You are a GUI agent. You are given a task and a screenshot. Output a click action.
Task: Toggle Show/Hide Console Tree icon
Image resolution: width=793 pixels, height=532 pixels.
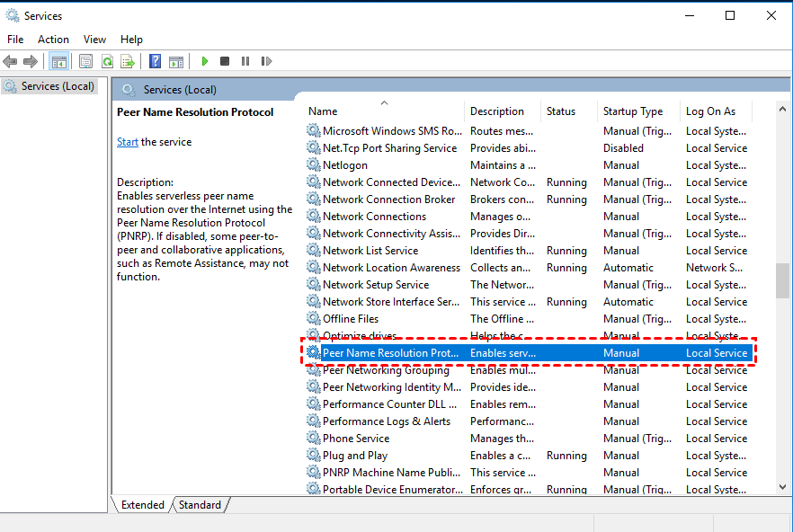58,62
